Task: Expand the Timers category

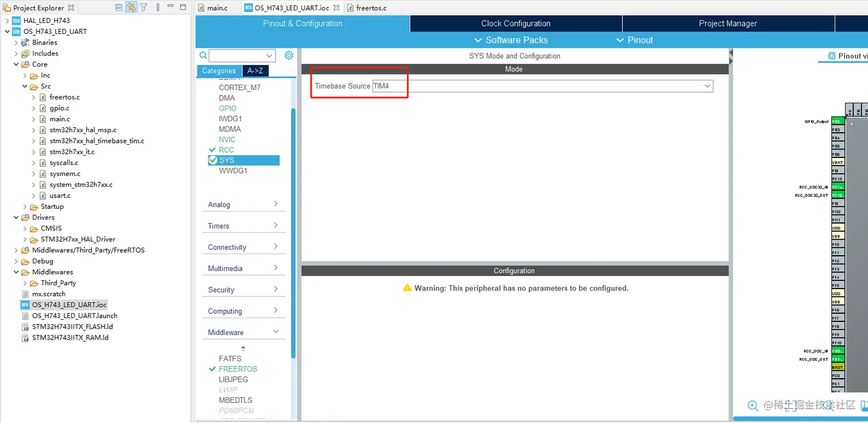Action: [243, 226]
